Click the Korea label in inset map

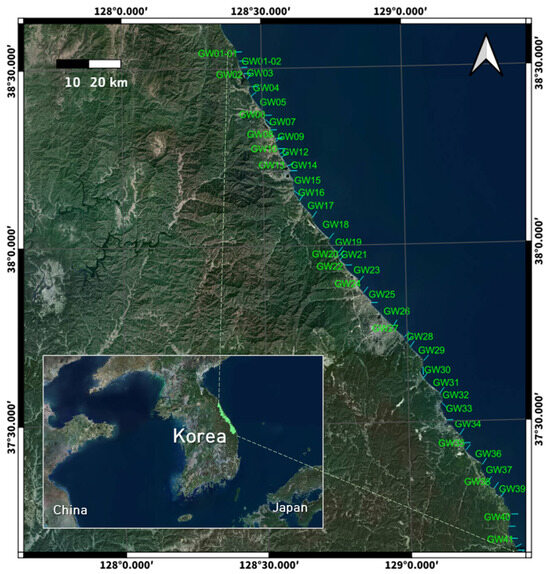click(200, 436)
